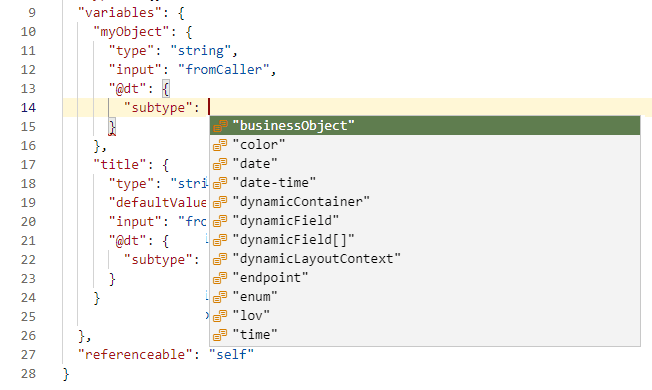The image size is (652, 390).
Task: Select the "dynamicField[]" array suggestion
Action: click(x=425, y=240)
